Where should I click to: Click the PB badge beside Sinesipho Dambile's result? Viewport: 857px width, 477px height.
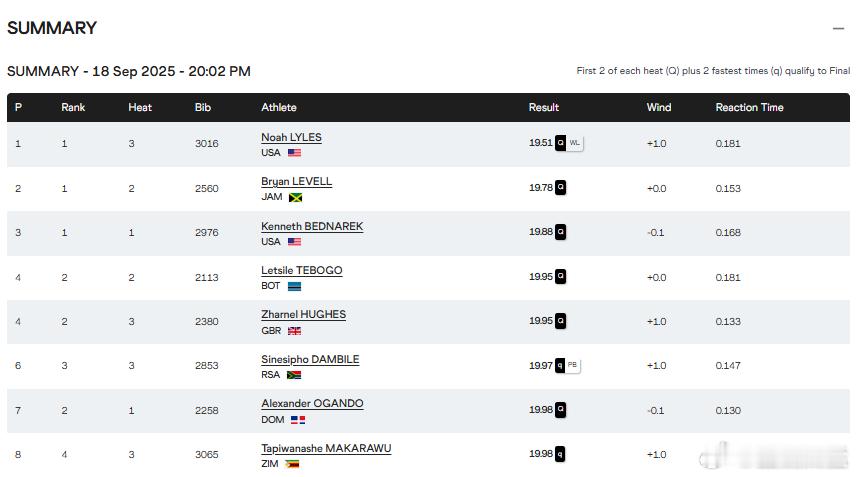572,365
